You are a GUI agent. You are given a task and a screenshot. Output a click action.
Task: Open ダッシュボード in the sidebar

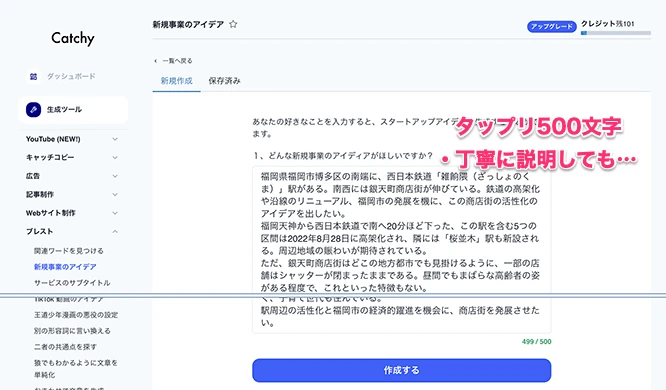(71, 76)
